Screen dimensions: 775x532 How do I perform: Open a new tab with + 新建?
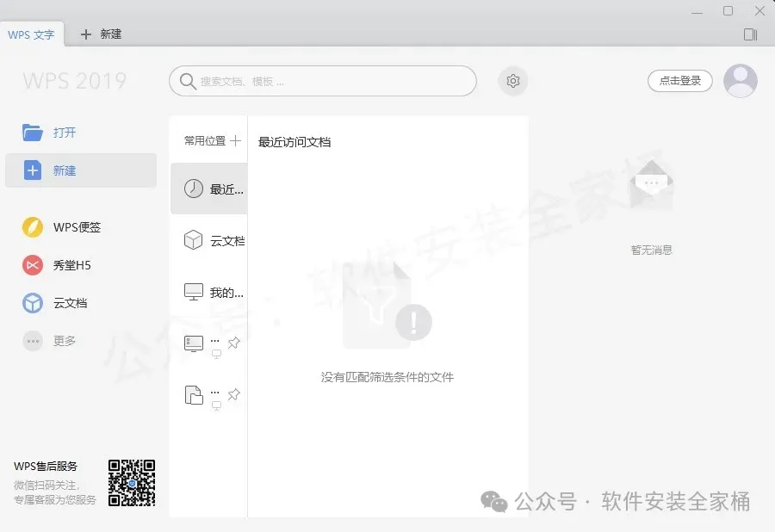point(101,34)
